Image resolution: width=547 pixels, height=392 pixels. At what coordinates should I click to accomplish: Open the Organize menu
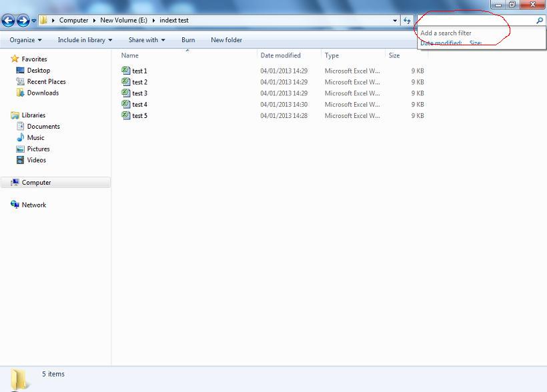(x=25, y=40)
